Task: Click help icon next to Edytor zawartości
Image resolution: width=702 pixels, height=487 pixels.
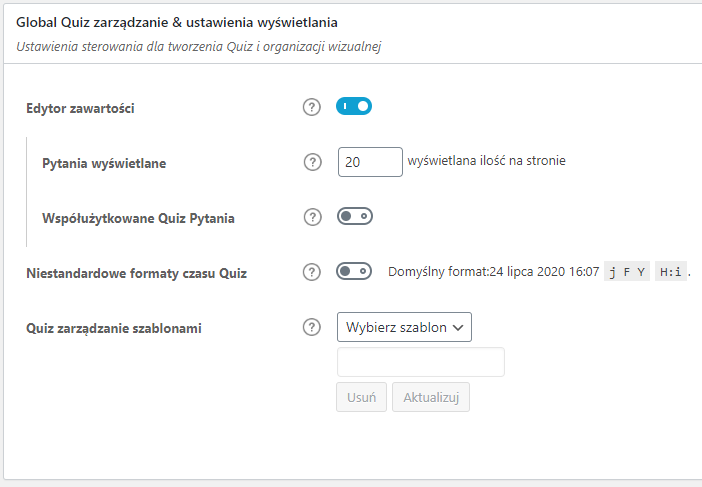Action: click(312, 107)
